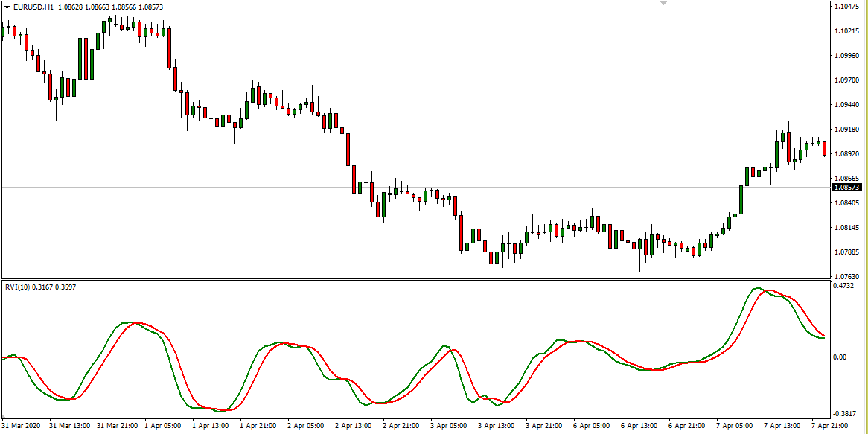
Task: Select the highlighted 1.08573 current price label
Action: click(x=848, y=188)
